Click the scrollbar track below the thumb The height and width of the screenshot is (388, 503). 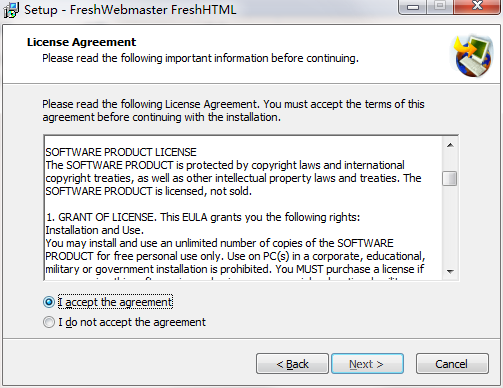(x=450, y=225)
